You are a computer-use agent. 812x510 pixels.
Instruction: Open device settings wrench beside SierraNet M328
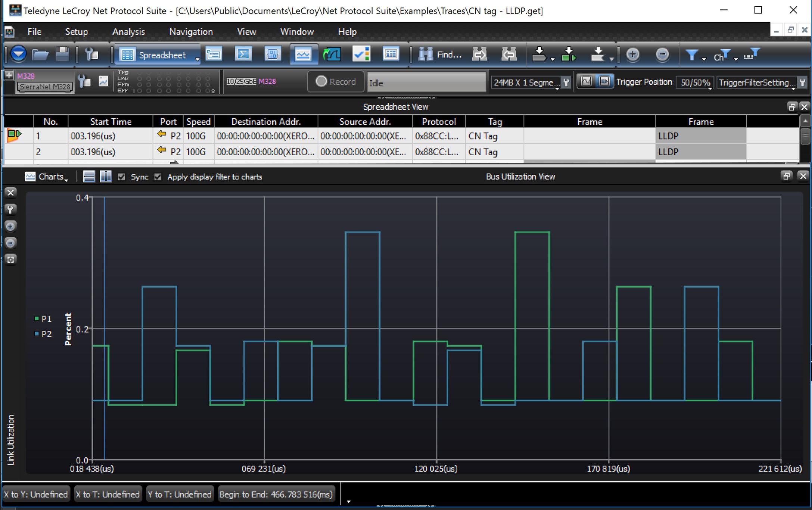85,81
